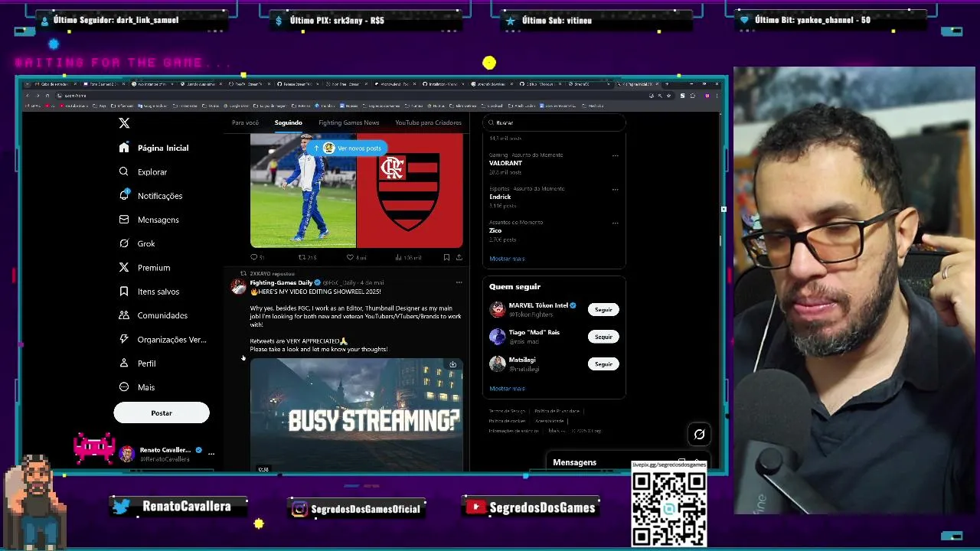Viewport: 980px width, 551px height.
Task: Click the Postar button
Action: point(162,413)
